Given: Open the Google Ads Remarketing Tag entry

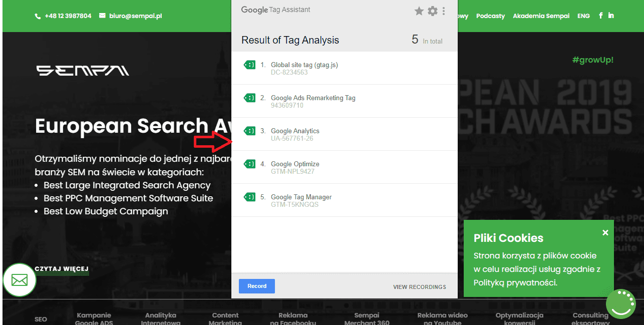Looking at the screenshot, I should click(x=345, y=101).
